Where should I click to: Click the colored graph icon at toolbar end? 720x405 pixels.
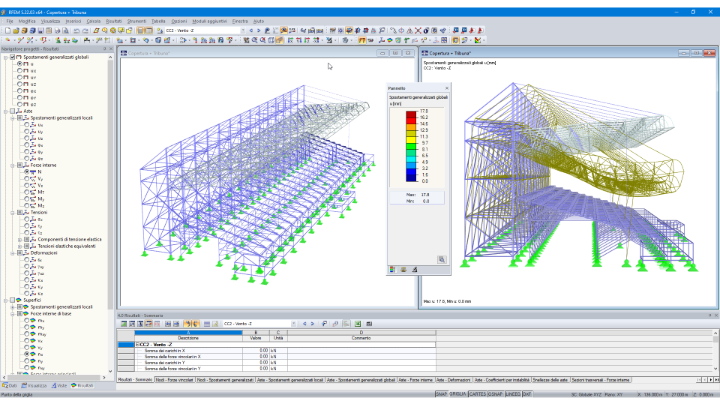pos(478,40)
